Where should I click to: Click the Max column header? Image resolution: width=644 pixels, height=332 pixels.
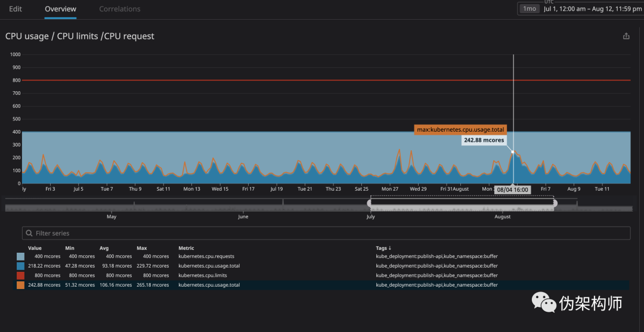142,248
